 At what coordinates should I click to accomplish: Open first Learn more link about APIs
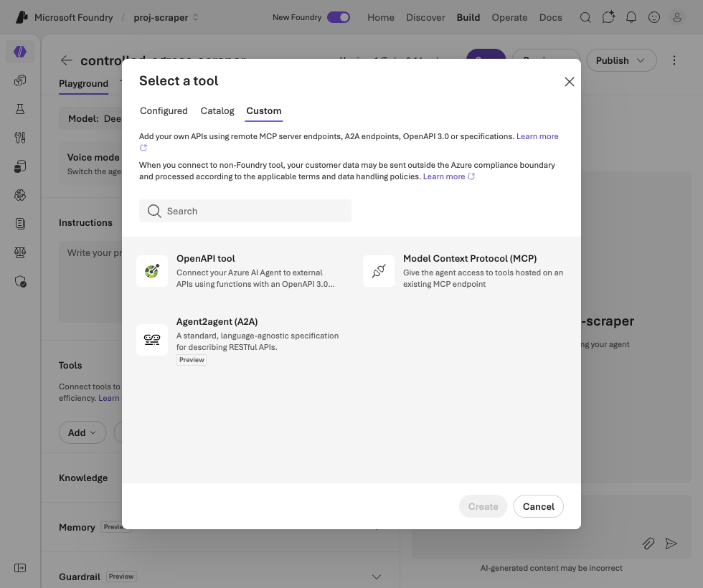(537, 136)
